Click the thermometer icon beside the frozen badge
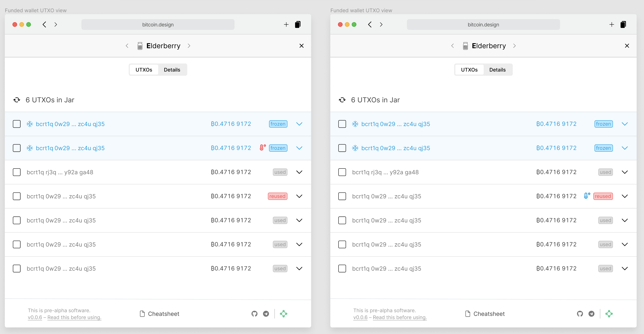Viewport: 644px width, 334px height. 262,148
